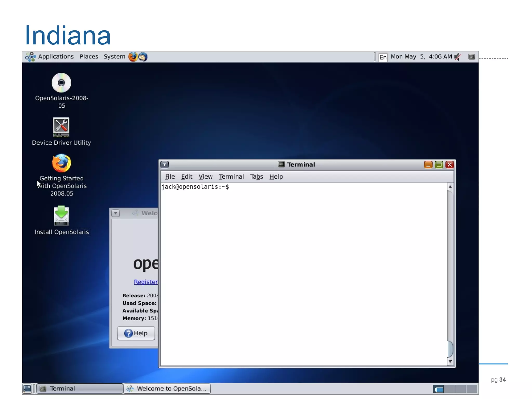Select the first workspace in switcher
Image resolution: width=532 pixels, height=399 pixels.
(x=439, y=389)
